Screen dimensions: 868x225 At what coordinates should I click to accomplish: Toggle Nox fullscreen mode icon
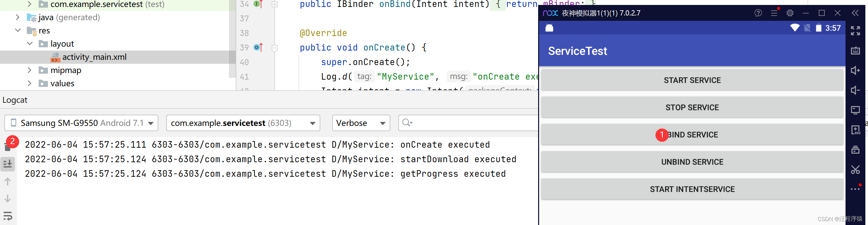(x=855, y=31)
